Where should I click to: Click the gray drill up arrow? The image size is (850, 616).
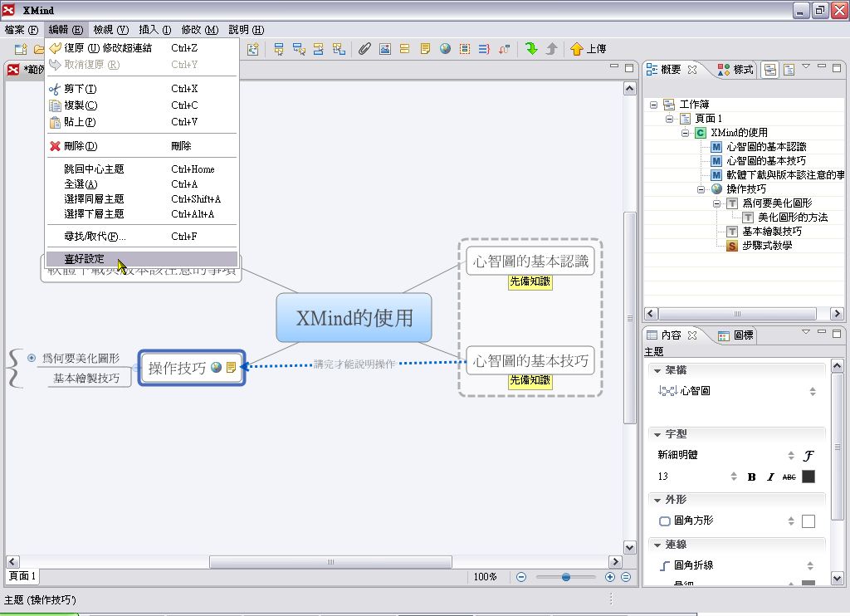point(551,49)
